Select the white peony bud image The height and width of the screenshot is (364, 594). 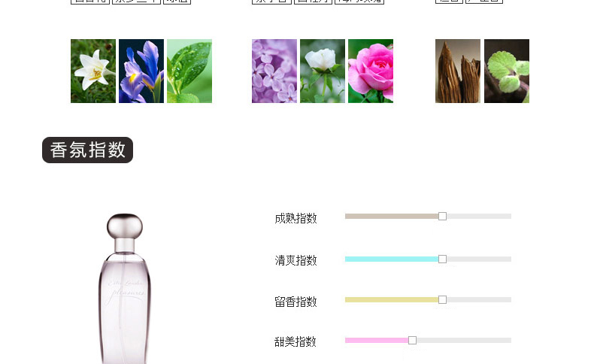click(323, 71)
